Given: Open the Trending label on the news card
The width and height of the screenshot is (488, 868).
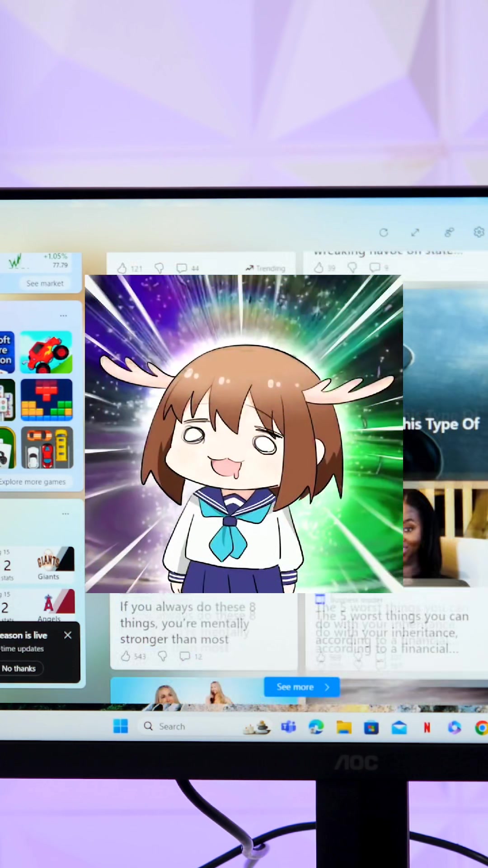Looking at the screenshot, I should [265, 269].
